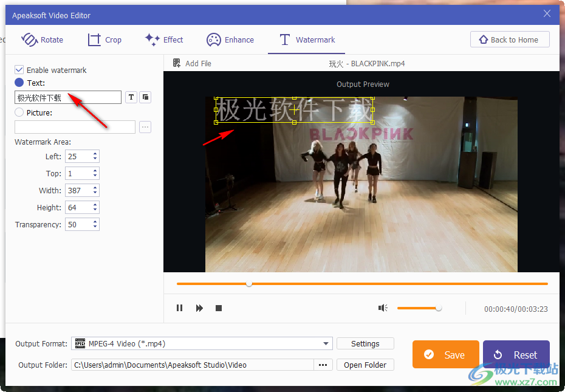The height and width of the screenshot is (392, 565).
Task: Click the playback progress slider knob
Action: pos(249,284)
